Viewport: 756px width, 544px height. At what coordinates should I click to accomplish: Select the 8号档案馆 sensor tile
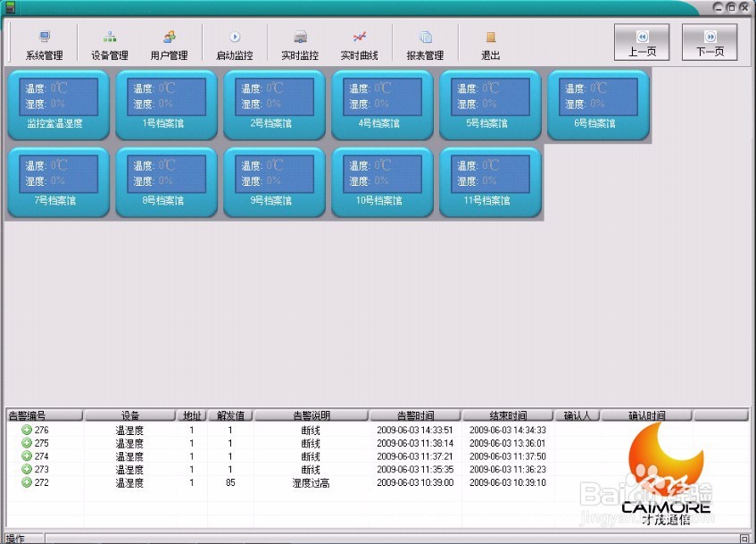pyautogui.click(x=166, y=182)
